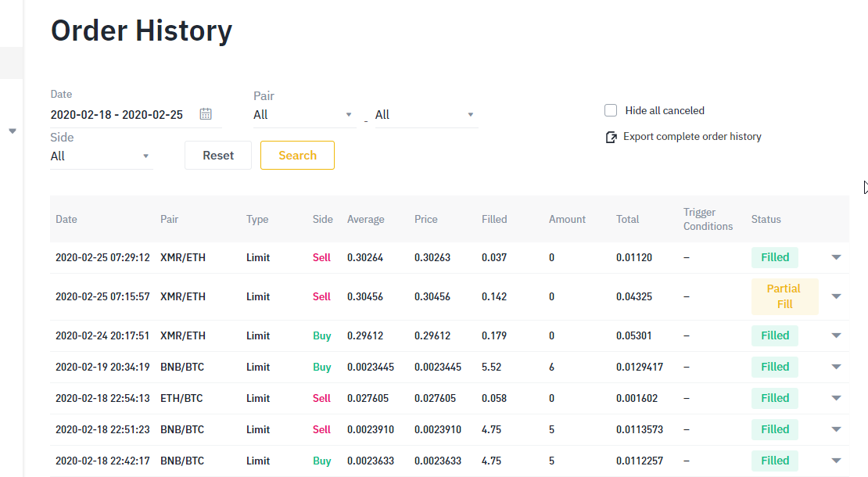Expand the 2020-02-24 XMR/ETH buy order
Screen dimensions: 868x477
(x=836, y=335)
